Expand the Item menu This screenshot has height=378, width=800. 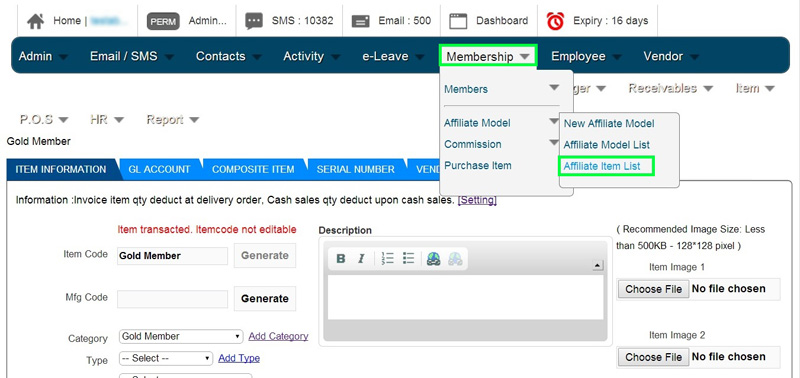pyautogui.click(x=755, y=88)
